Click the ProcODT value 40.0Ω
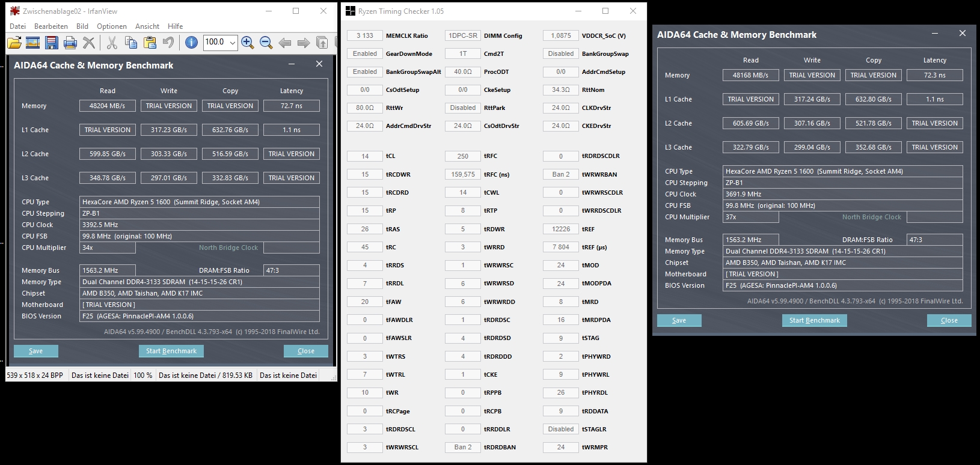The width and height of the screenshot is (980, 465). 463,71
